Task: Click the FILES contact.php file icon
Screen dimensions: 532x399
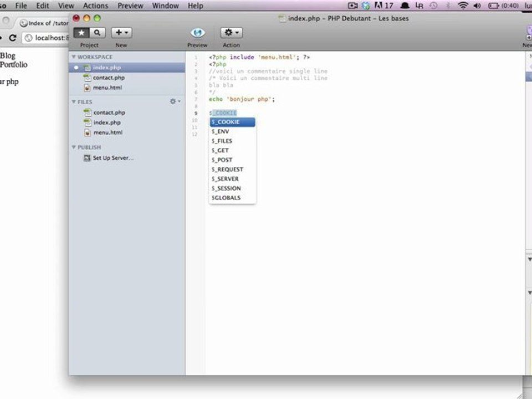Action: tap(88, 112)
